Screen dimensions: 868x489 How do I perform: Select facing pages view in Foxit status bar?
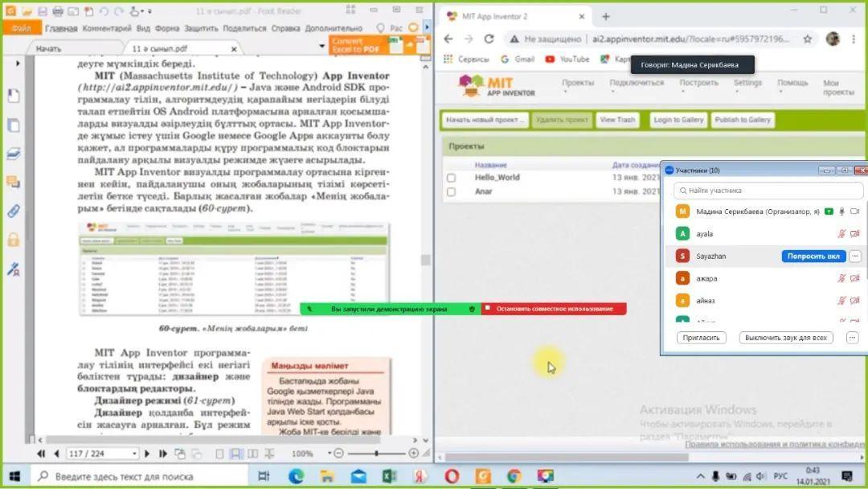click(x=253, y=454)
